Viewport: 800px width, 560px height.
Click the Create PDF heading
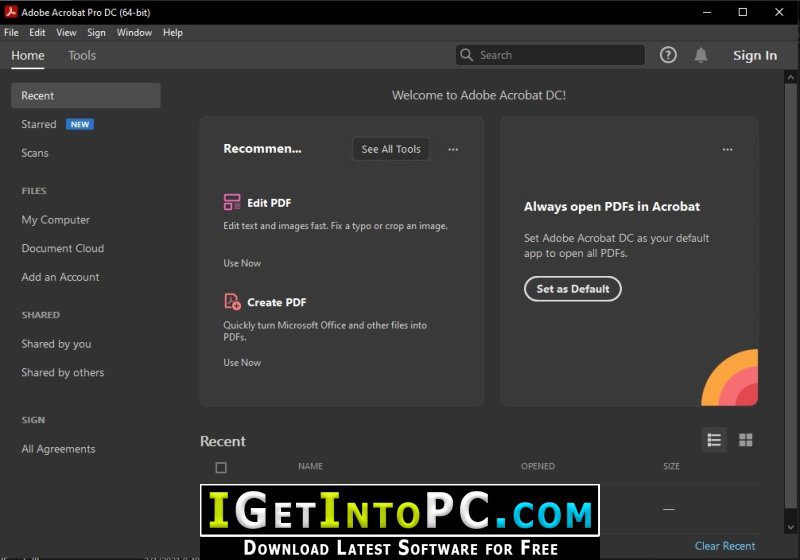click(277, 302)
